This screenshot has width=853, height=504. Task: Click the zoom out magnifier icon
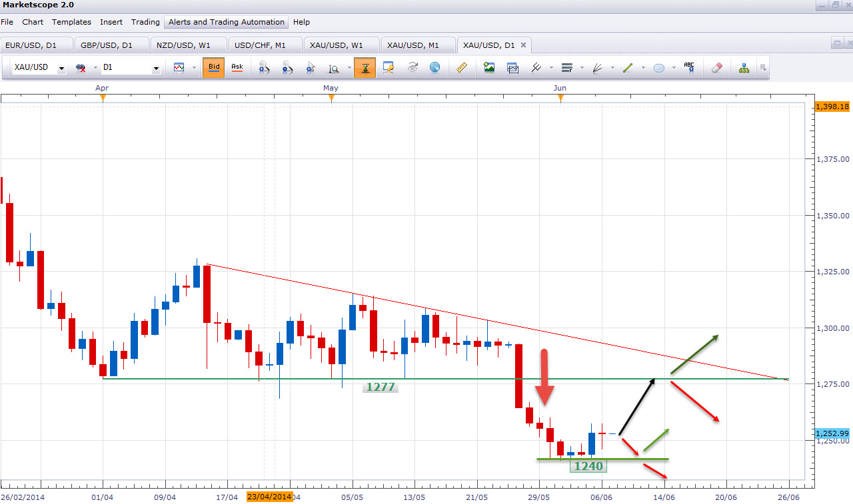287,67
